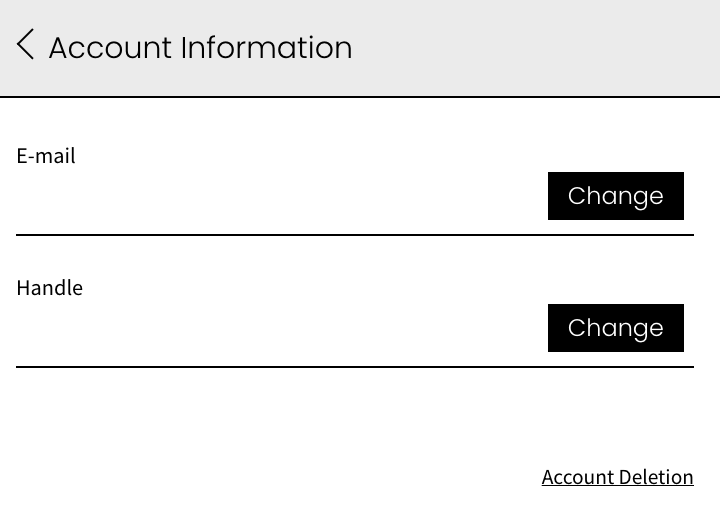Click the Handle field label
Viewport: 720px width, 518px height.
pyautogui.click(x=50, y=288)
